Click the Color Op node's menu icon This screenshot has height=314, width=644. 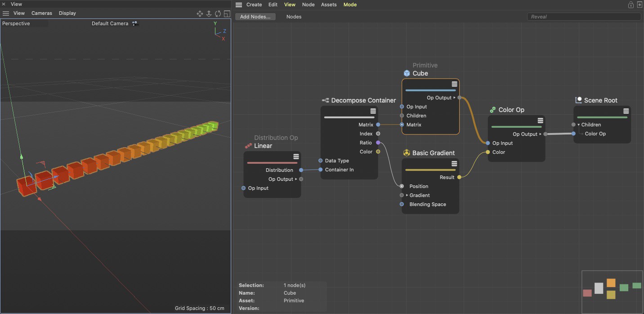[540, 121]
